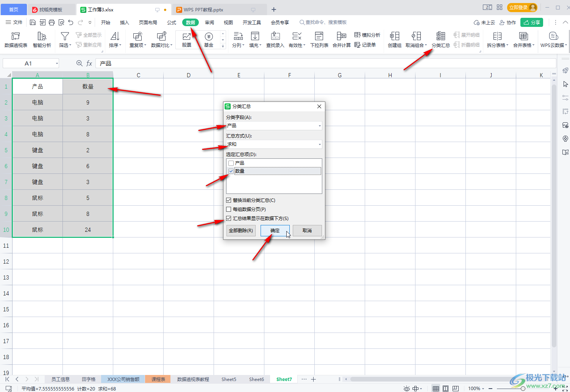
Task: Open Duplicates (重复项) tool
Action: [x=138, y=40]
